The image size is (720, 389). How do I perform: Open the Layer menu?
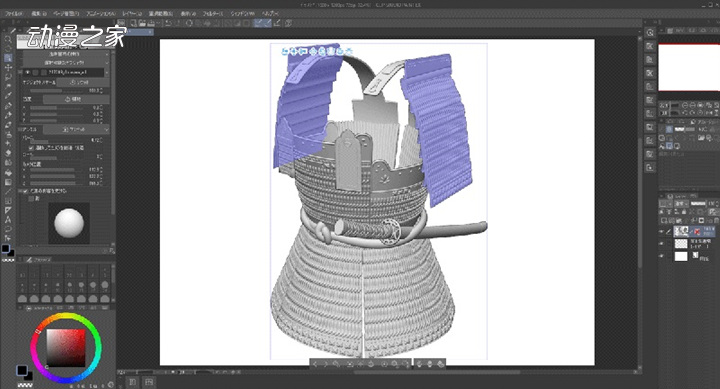click(133, 14)
